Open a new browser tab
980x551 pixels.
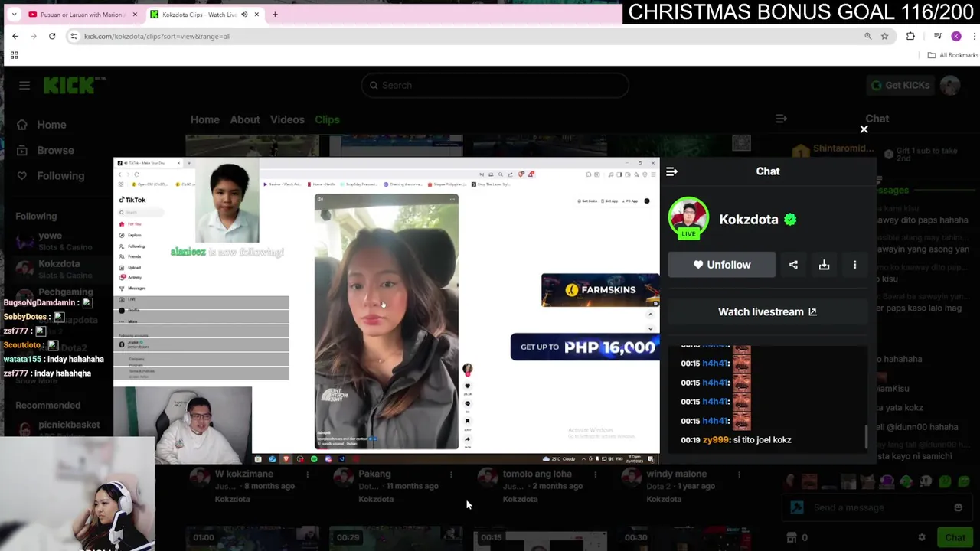point(275,15)
